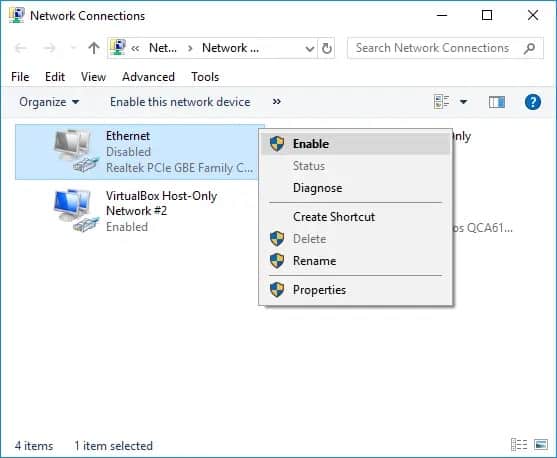Click the Search Network Connections field
Screen dimensions: 557x458
pos(445,48)
